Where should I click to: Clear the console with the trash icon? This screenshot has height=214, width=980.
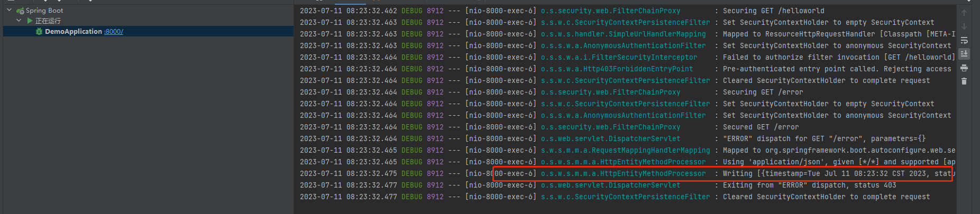[x=964, y=81]
